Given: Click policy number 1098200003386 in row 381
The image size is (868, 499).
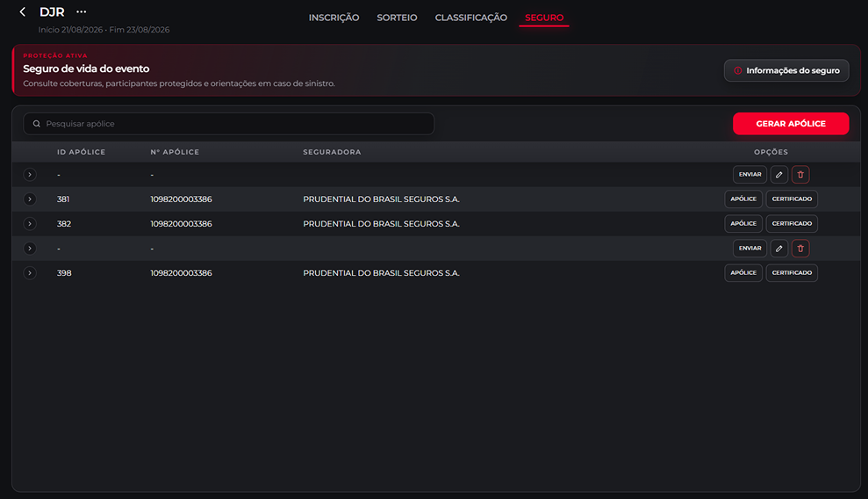Looking at the screenshot, I should tap(181, 199).
